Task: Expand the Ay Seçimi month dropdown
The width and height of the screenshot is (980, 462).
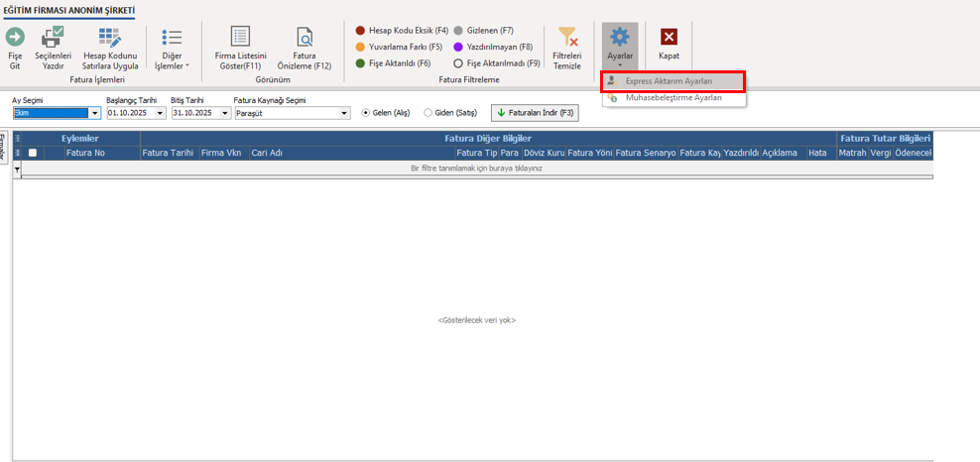Action: click(x=95, y=114)
